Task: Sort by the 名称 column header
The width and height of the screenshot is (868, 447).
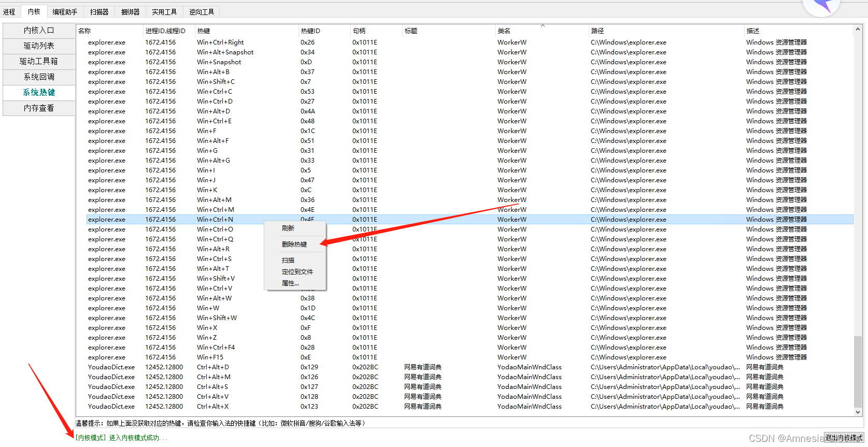Action: pos(109,31)
